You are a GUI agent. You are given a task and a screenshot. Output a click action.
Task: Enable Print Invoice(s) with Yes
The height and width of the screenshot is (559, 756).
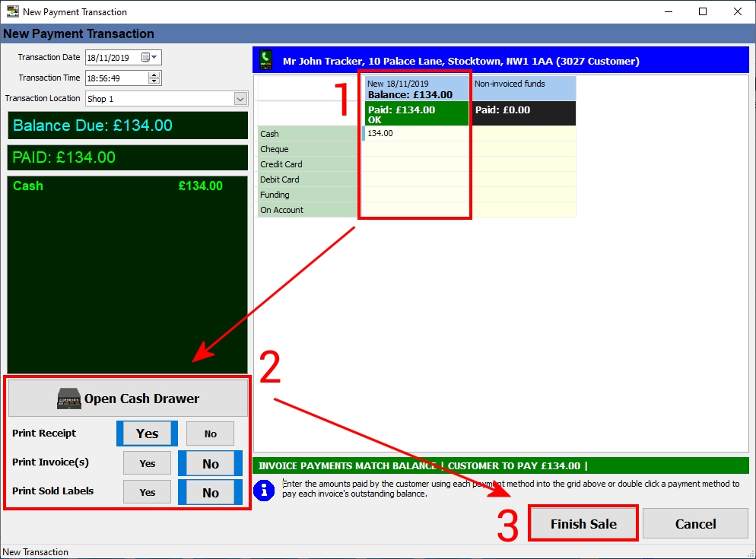pos(147,463)
